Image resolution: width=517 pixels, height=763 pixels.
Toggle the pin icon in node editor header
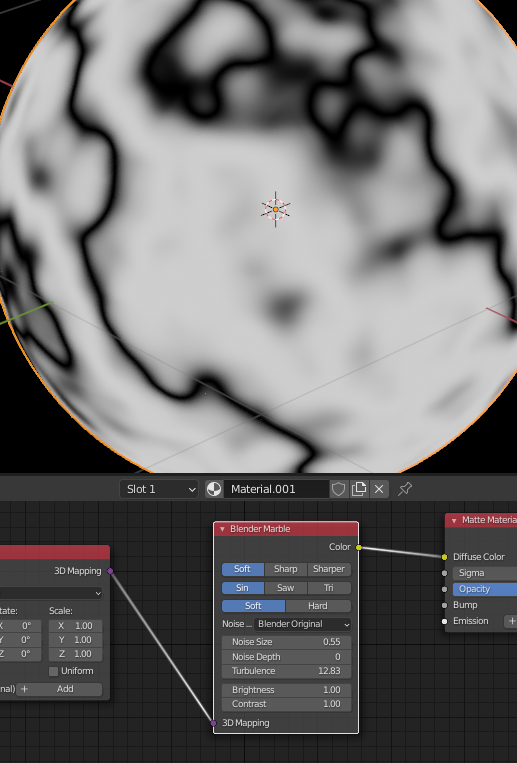pos(405,489)
